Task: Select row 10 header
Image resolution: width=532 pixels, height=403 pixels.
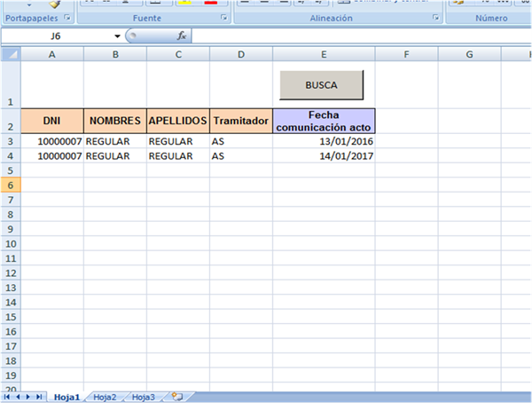Action: (x=11, y=243)
